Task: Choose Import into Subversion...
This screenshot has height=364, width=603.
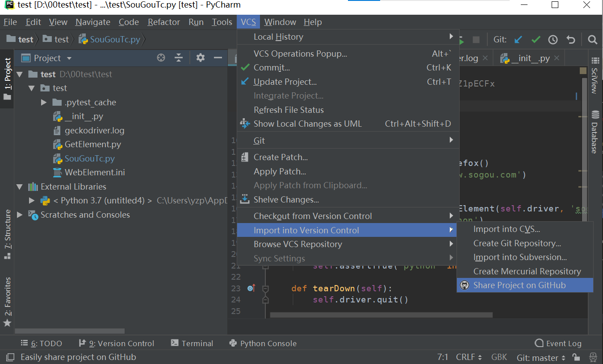Action: click(x=525, y=257)
